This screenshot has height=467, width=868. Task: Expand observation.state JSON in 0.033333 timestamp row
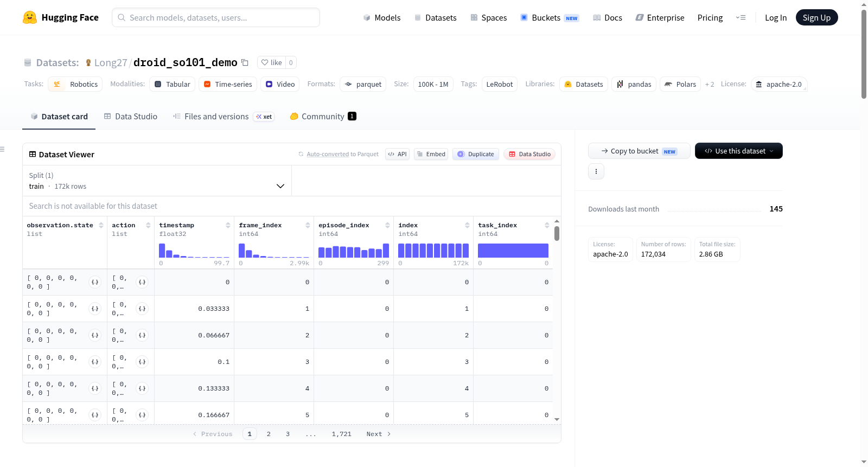point(95,309)
